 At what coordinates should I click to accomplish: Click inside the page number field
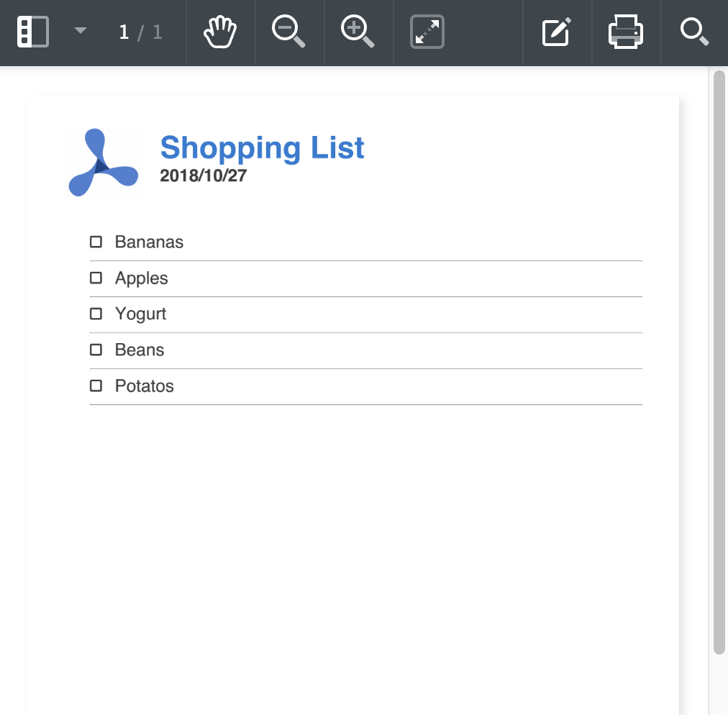click(124, 31)
